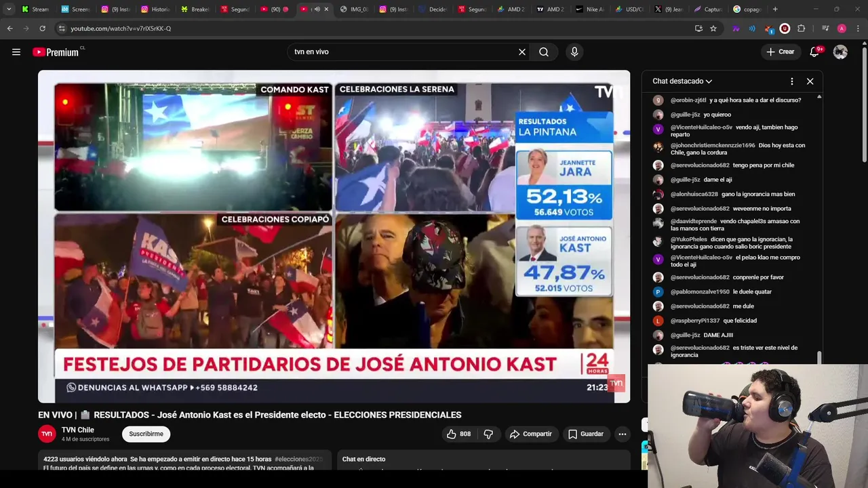Click the live video player
This screenshot has height=488, width=868.
pyautogui.click(x=334, y=237)
